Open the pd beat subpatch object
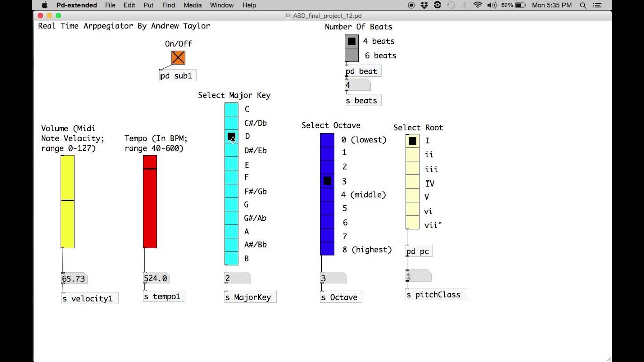The height and width of the screenshot is (362, 644). (363, 71)
